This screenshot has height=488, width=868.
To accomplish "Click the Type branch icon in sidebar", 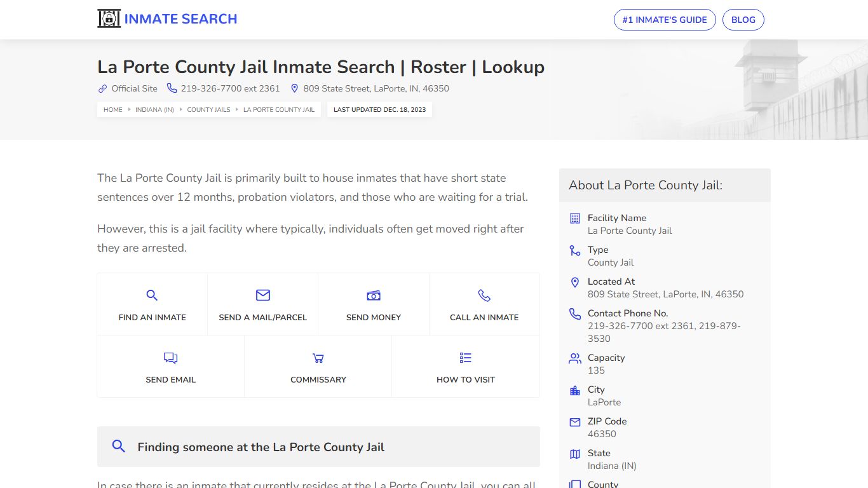I will [x=575, y=250].
